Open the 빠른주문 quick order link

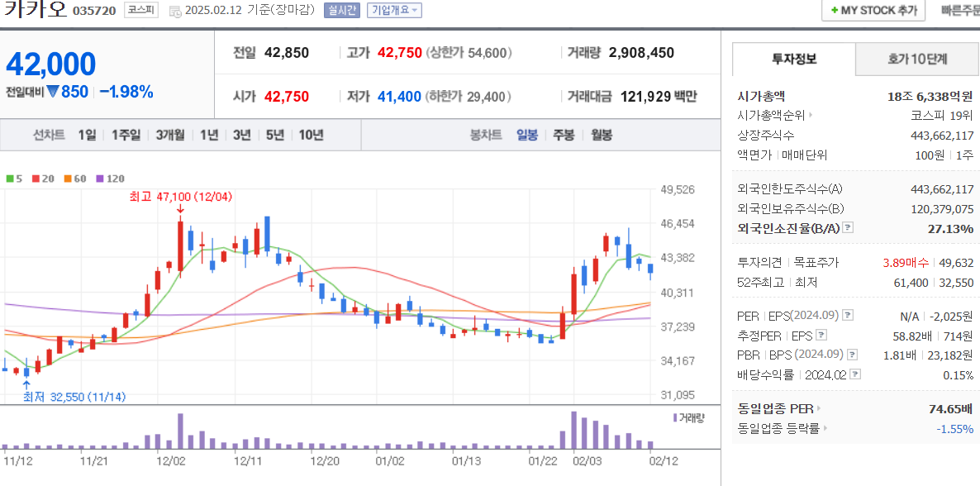click(x=960, y=11)
